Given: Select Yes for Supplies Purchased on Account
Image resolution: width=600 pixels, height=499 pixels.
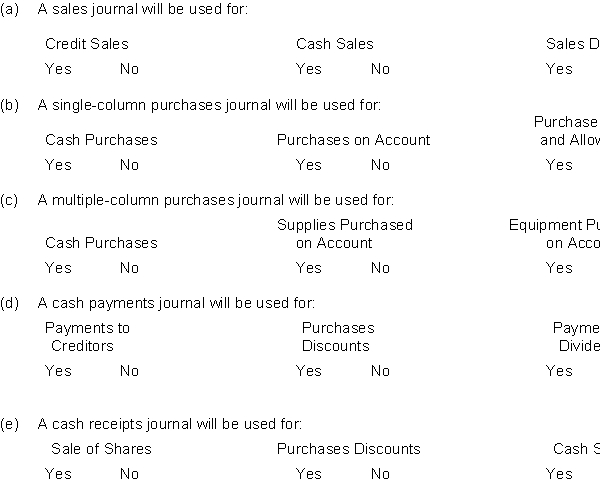Looking at the screenshot, I should pyautogui.click(x=309, y=268).
